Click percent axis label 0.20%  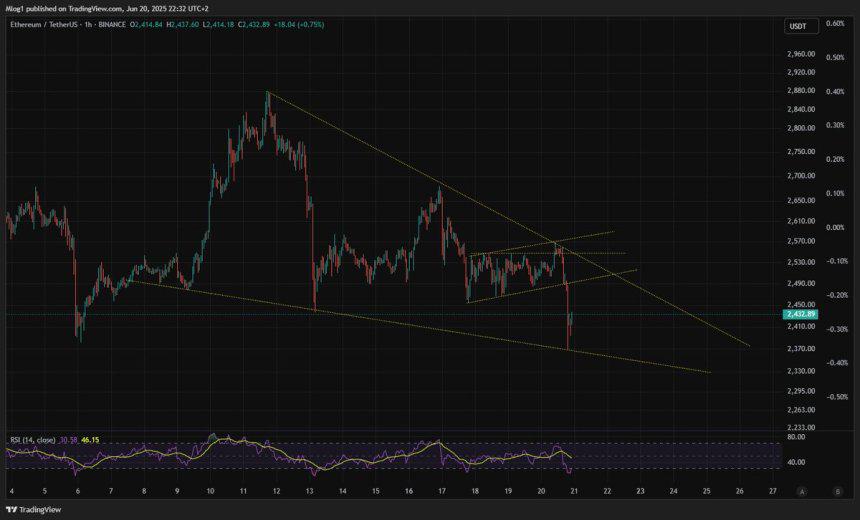(x=835, y=159)
